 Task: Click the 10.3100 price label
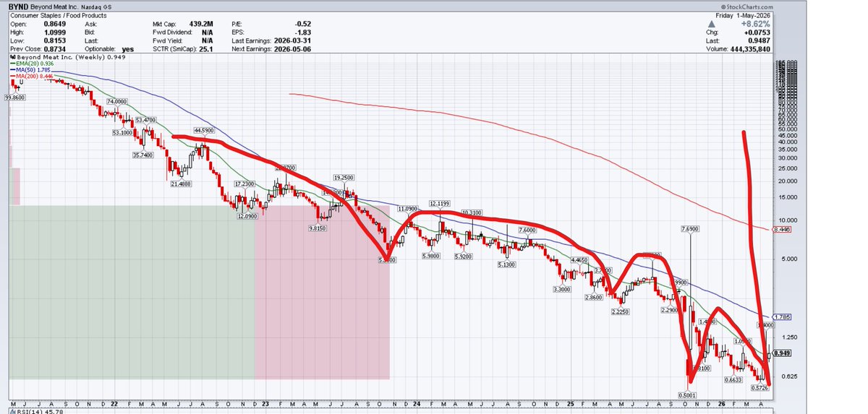pyautogui.click(x=472, y=212)
